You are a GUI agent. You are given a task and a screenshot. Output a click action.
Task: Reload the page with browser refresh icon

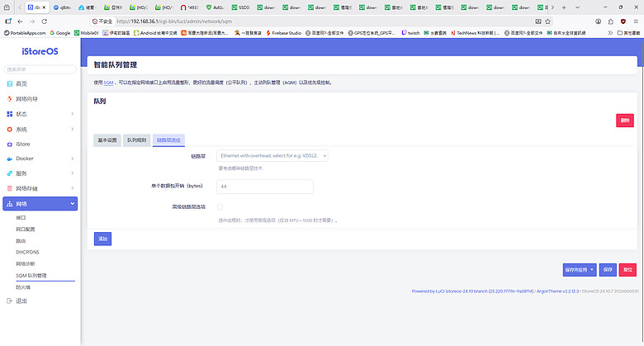click(45, 21)
